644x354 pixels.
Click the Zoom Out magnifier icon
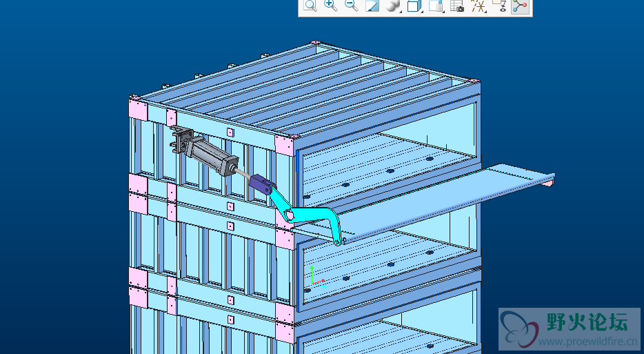click(351, 6)
